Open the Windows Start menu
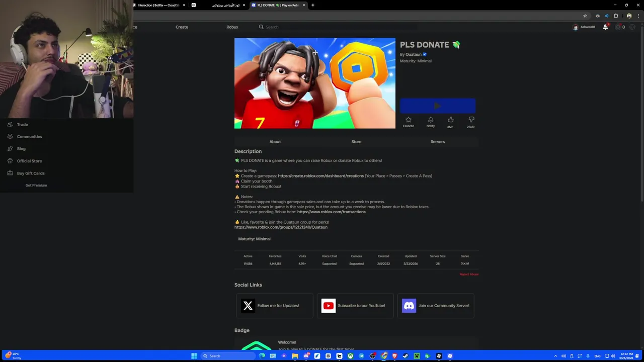 tap(194, 356)
